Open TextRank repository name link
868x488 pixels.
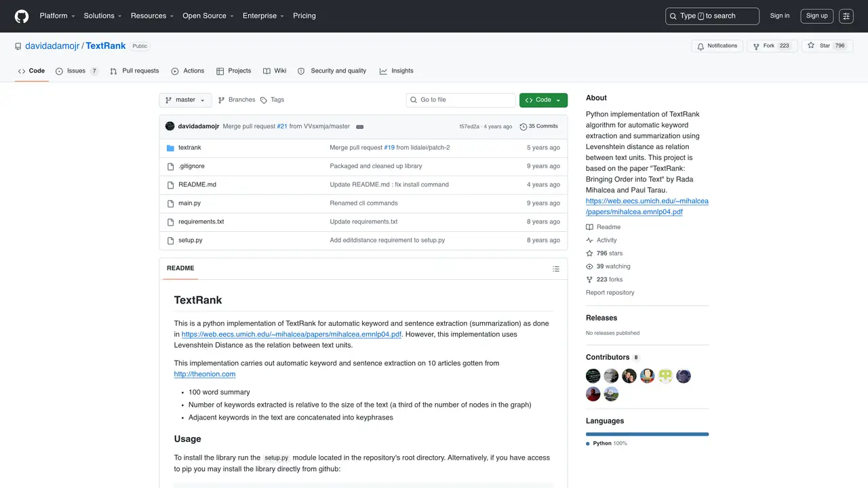coord(106,46)
